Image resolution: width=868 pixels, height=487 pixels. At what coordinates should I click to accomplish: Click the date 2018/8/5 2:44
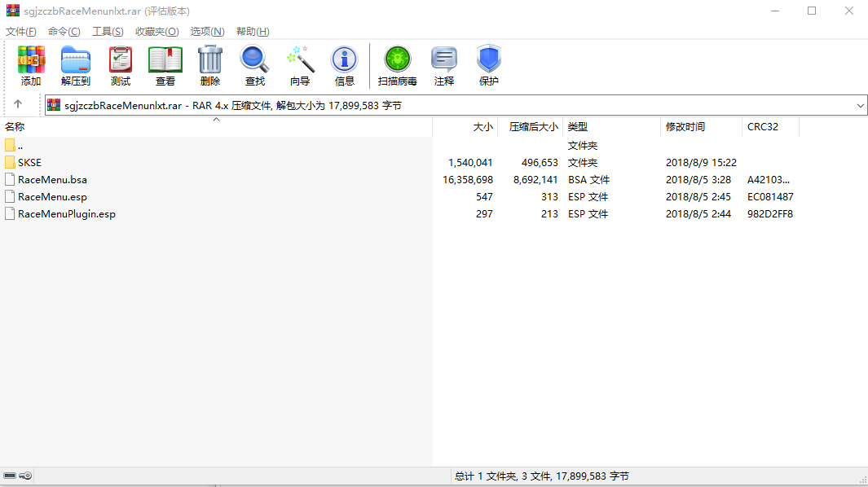pos(698,214)
